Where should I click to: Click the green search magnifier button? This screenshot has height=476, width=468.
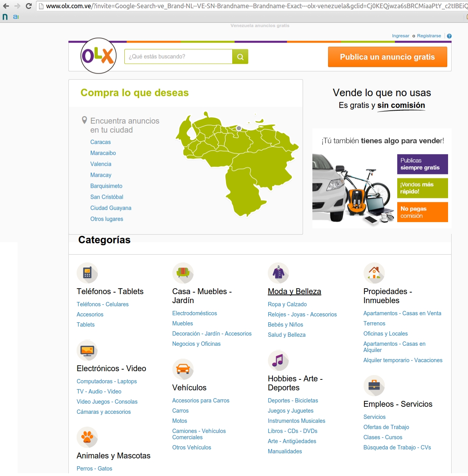coord(240,57)
